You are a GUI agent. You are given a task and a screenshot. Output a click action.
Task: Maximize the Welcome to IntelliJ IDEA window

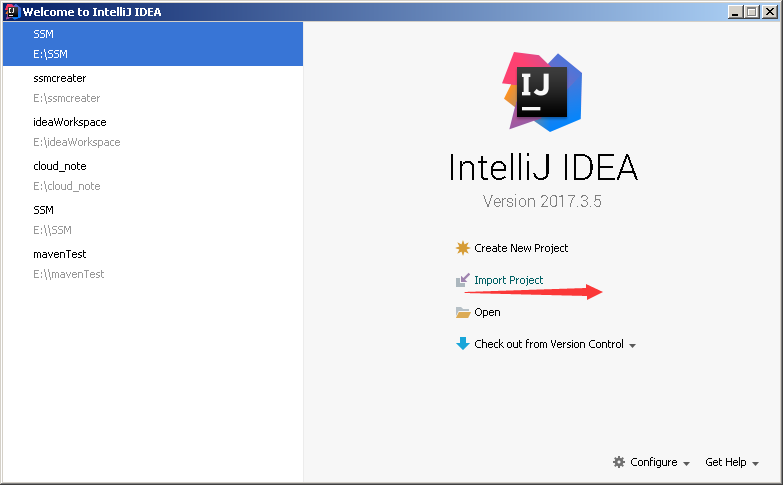(x=752, y=11)
